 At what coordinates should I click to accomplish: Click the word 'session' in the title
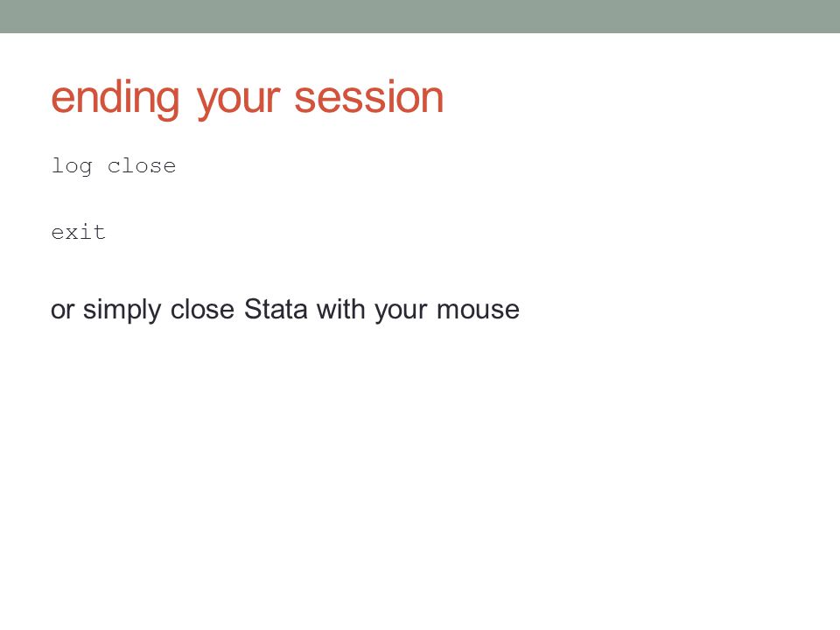369,98
